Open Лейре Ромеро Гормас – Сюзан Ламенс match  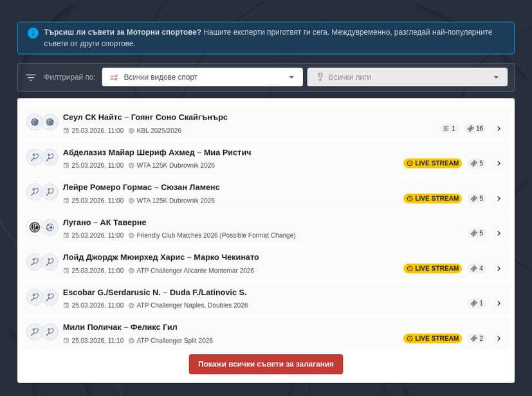click(142, 187)
